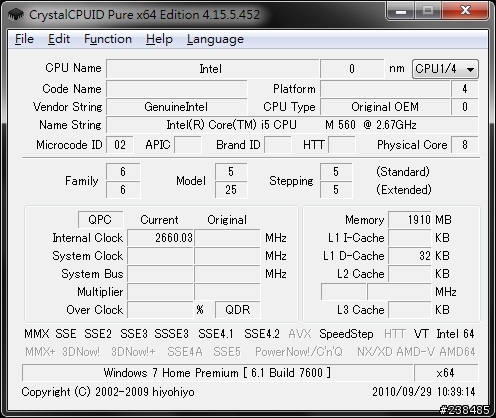Click the L1 D-Cache 32 value
This screenshot has height=418, width=496.
[x=410, y=256]
